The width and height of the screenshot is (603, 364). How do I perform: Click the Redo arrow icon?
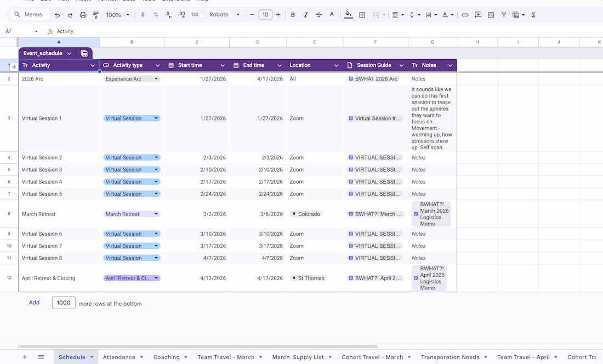point(70,15)
